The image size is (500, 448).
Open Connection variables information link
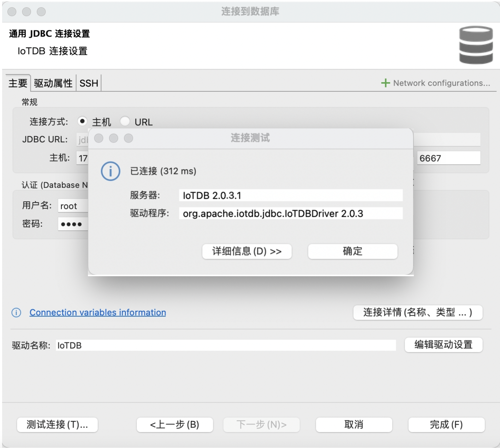click(x=98, y=312)
